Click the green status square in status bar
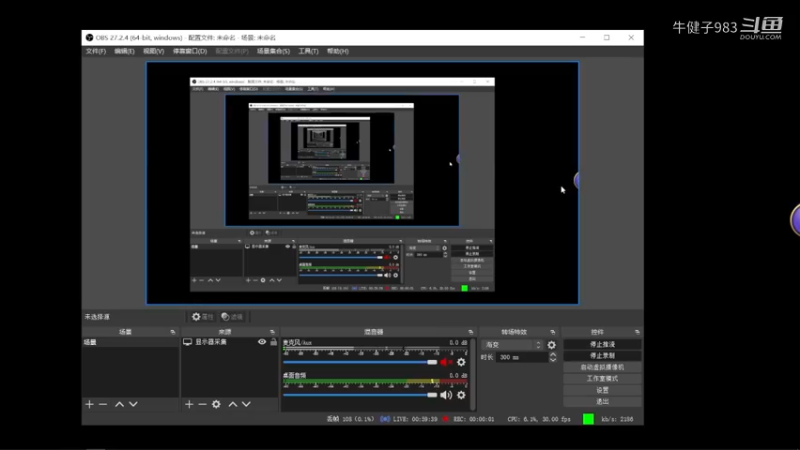Viewport: 800px width, 450px height. click(x=588, y=419)
